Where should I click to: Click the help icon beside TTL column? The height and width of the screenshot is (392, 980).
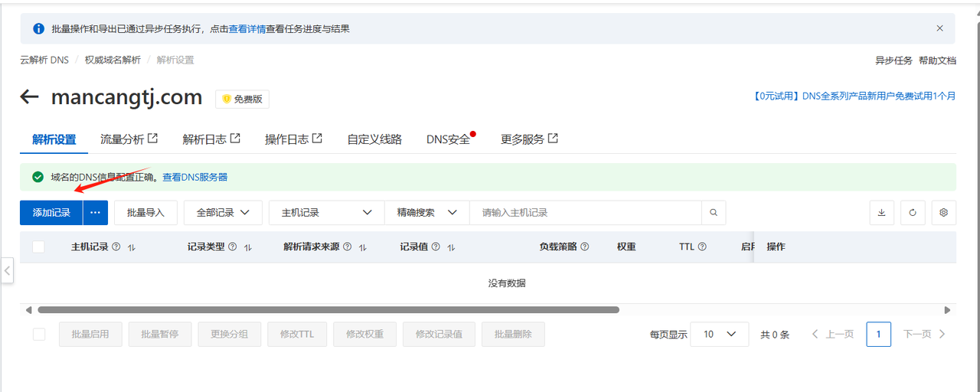pos(702,247)
